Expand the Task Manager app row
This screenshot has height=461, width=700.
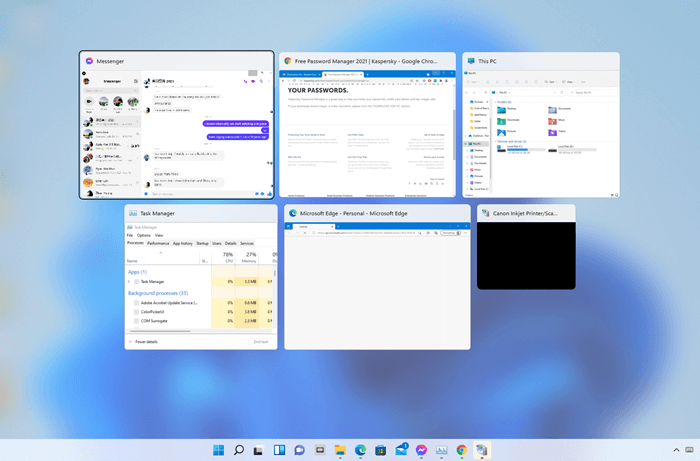[129, 282]
